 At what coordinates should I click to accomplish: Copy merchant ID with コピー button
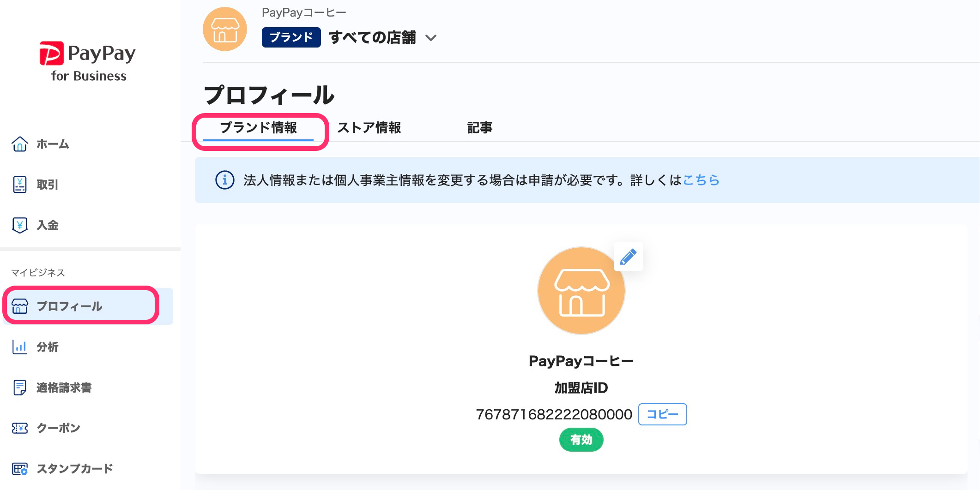pyautogui.click(x=662, y=414)
